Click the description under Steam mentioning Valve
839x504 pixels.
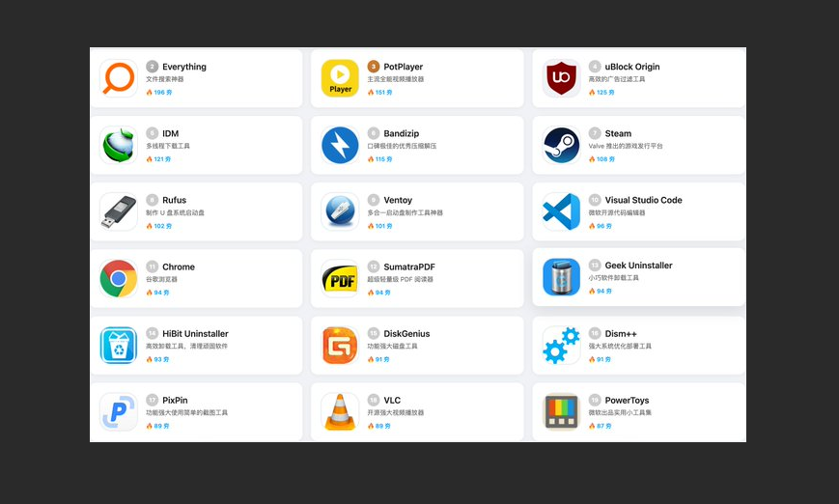tap(626, 146)
